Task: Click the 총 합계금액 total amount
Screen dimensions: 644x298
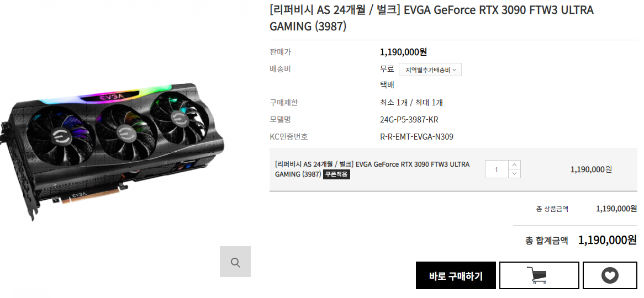Action: 607,240
